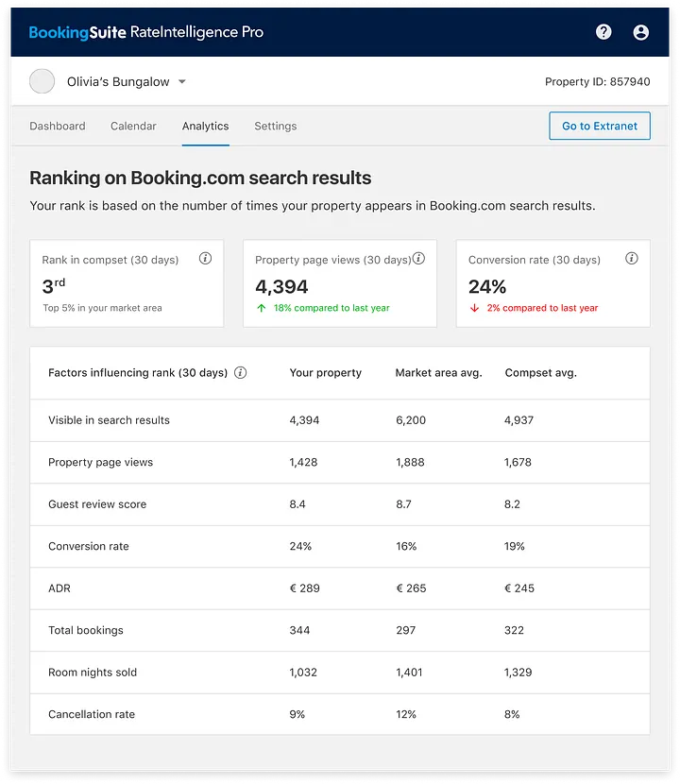Open the user account profile icon
Viewport: 680px width, 784px height.
(641, 32)
